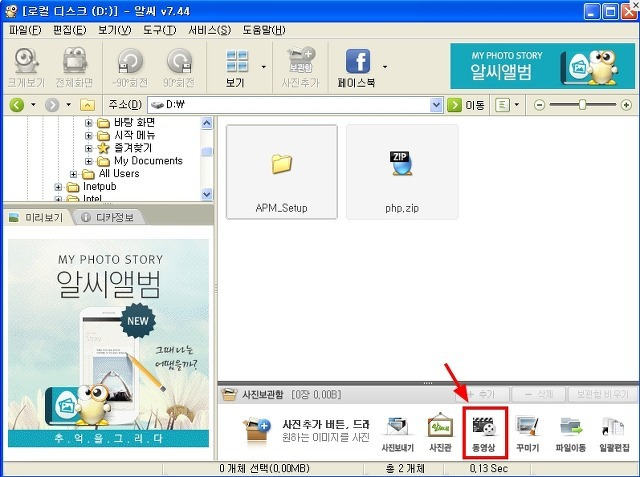Open the 보기(V) menu
This screenshot has width=640, height=477.
(115, 30)
